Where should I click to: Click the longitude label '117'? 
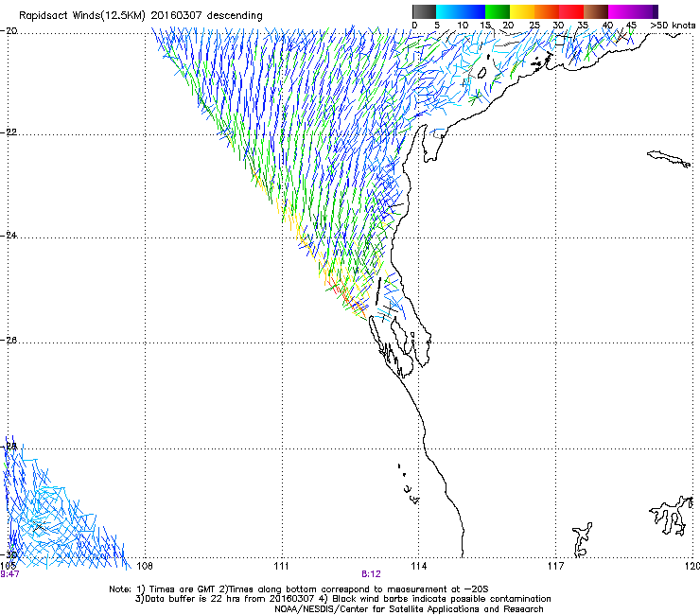tap(556, 567)
